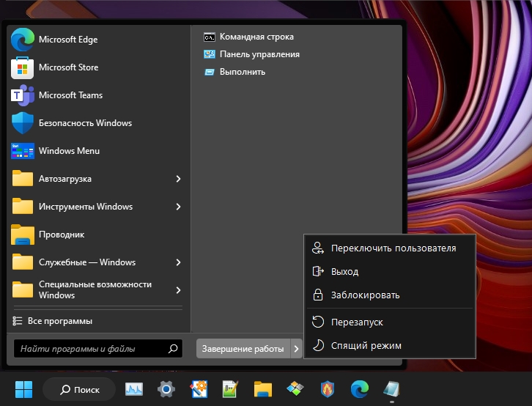The width and height of the screenshot is (532, 406).
Task: Launch Windows Menu entry
Action: 68,151
